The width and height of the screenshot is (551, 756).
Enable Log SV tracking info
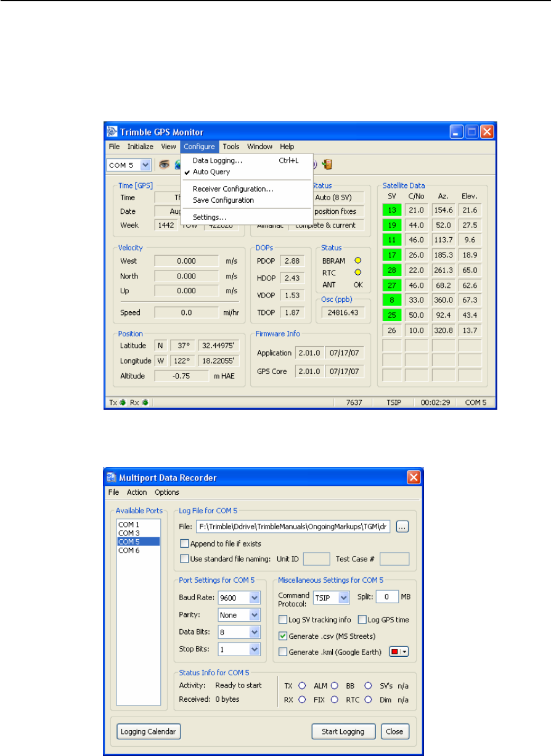(283, 619)
